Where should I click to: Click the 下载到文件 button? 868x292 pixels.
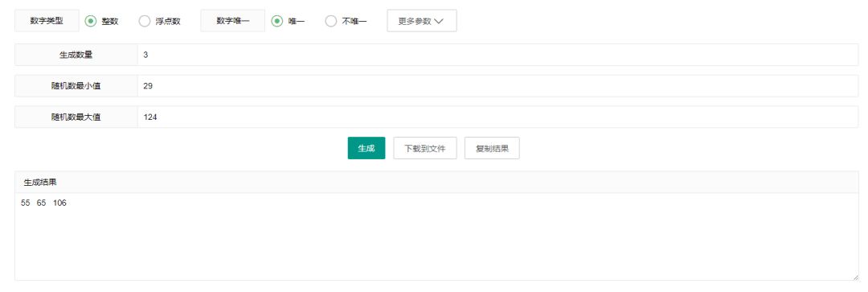[425, 148]
